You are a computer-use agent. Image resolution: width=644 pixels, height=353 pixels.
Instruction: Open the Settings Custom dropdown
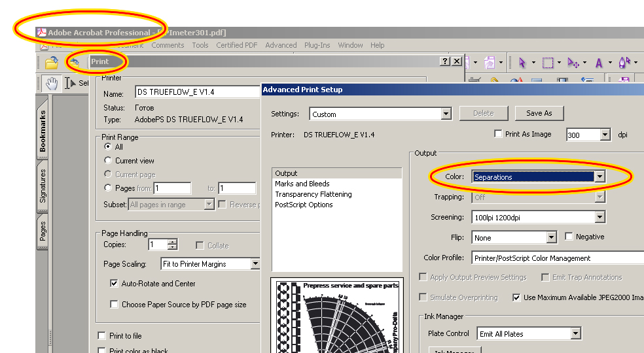[x=446, y=114]
